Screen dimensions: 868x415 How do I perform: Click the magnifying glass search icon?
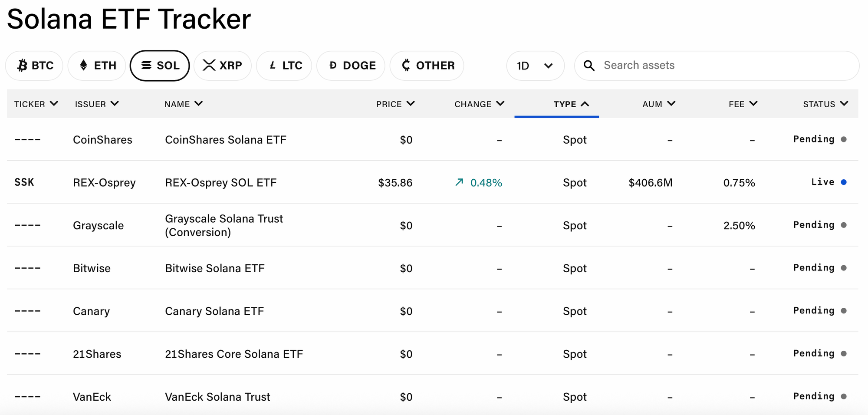[589, 66]
